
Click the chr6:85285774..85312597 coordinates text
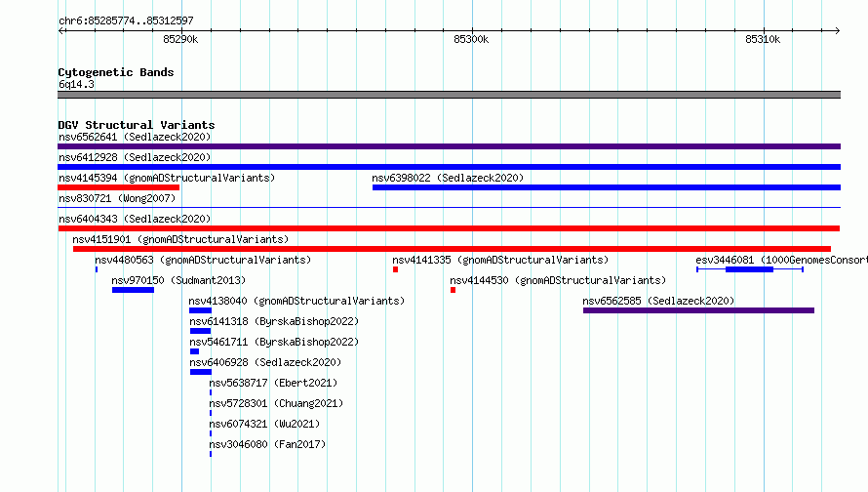126,20
